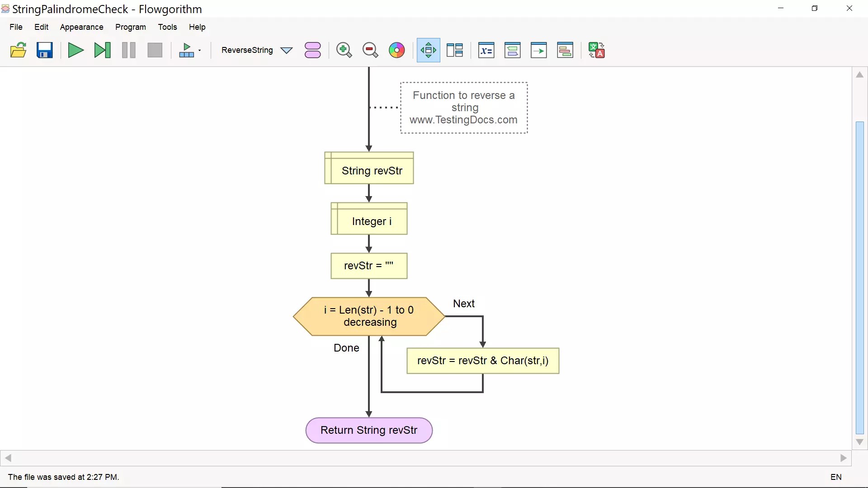This screenshot has height=488, width=868.
Task: Expand the ReverseString function dropdown
Action: tap(287, 50)
